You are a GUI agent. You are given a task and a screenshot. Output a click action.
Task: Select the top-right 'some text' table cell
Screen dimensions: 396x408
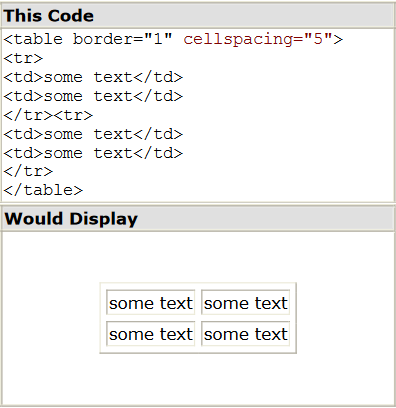[x=246, y=302]
